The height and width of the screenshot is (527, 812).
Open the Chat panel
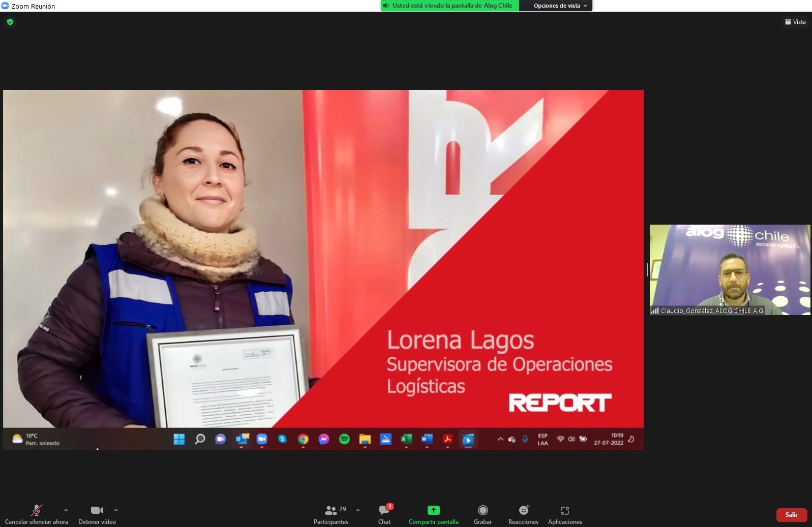[385, 514]
